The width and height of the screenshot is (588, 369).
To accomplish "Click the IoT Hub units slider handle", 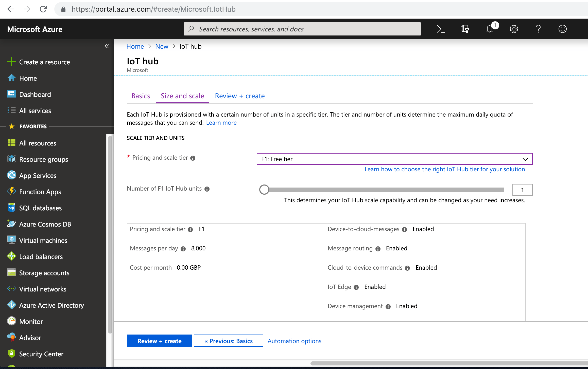I will click(264, 189).
